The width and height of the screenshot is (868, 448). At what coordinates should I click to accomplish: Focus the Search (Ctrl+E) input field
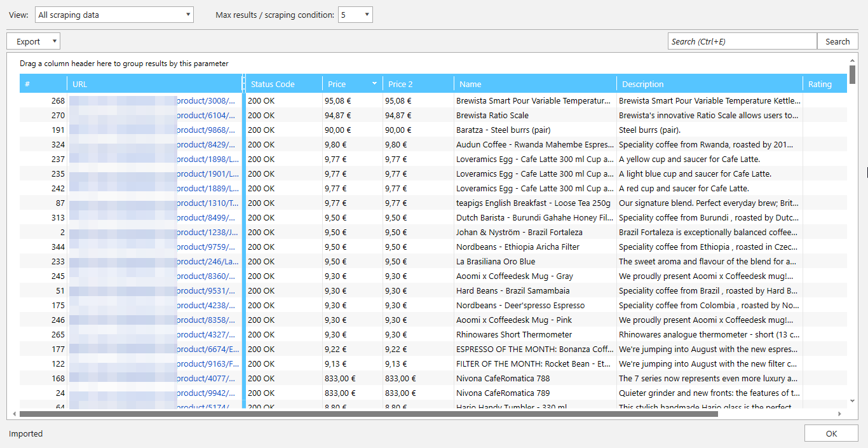click(x=742, y=41)
